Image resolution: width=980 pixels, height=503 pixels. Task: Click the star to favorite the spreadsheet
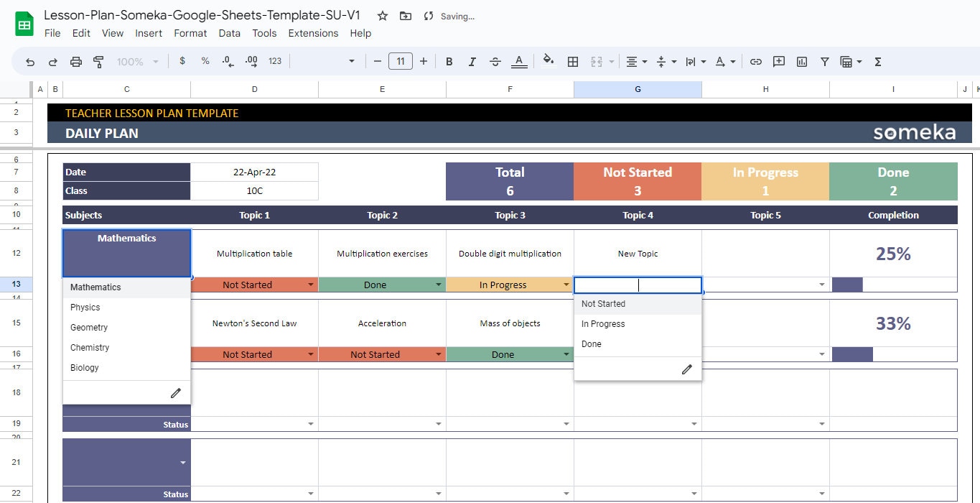click(x=382, y=16)
